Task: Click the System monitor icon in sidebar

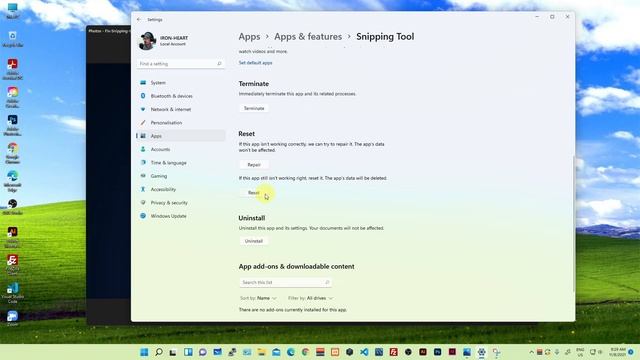Action: 143,82
